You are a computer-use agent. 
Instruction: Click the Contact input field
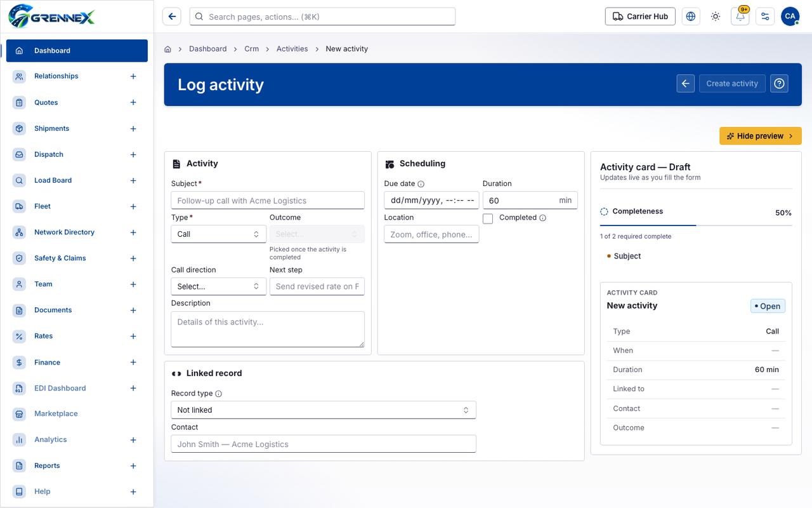[324, 444]
